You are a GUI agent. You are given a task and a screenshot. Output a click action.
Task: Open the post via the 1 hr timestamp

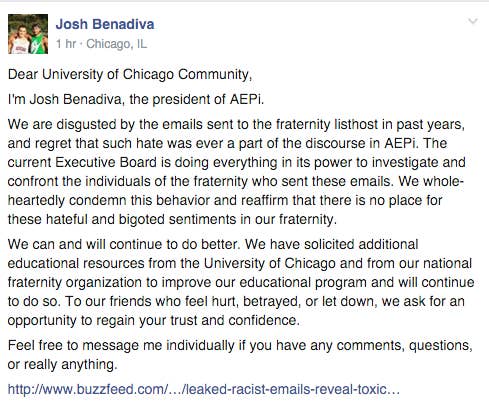pos(66,44)
